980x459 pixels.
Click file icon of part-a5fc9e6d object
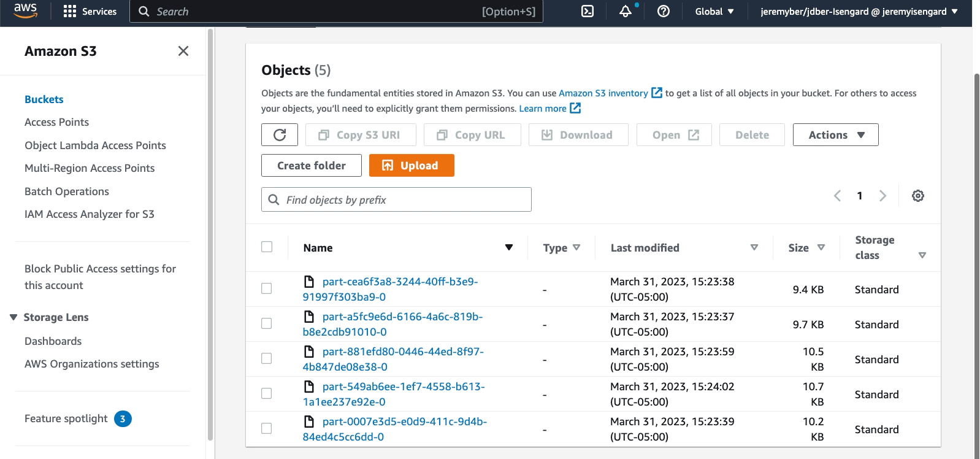point(310,317)
